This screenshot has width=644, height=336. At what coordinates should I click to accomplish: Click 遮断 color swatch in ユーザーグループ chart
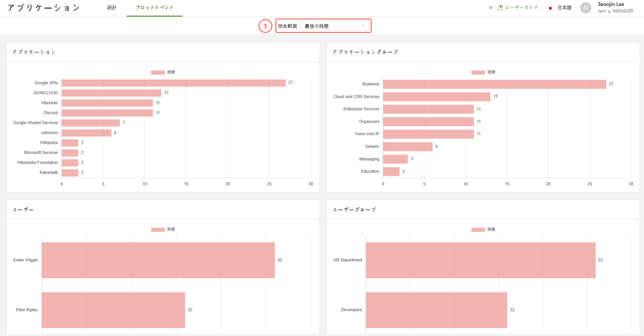click(x=478, y=230)
